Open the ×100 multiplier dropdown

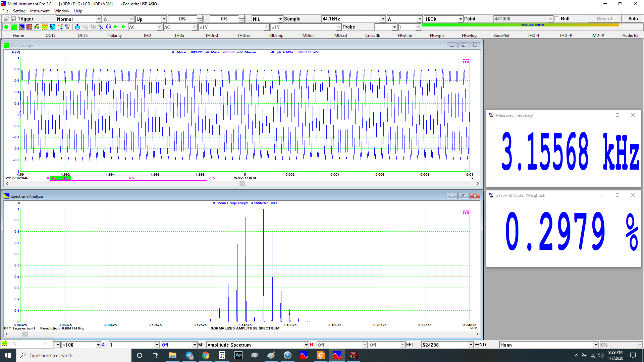tap(98, 345)
